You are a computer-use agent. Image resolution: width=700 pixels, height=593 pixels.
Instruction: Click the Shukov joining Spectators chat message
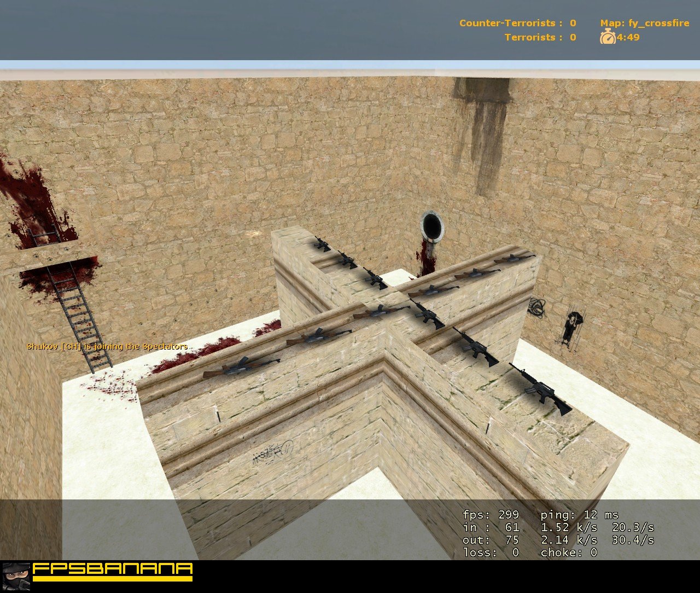[x=107, y=346]
